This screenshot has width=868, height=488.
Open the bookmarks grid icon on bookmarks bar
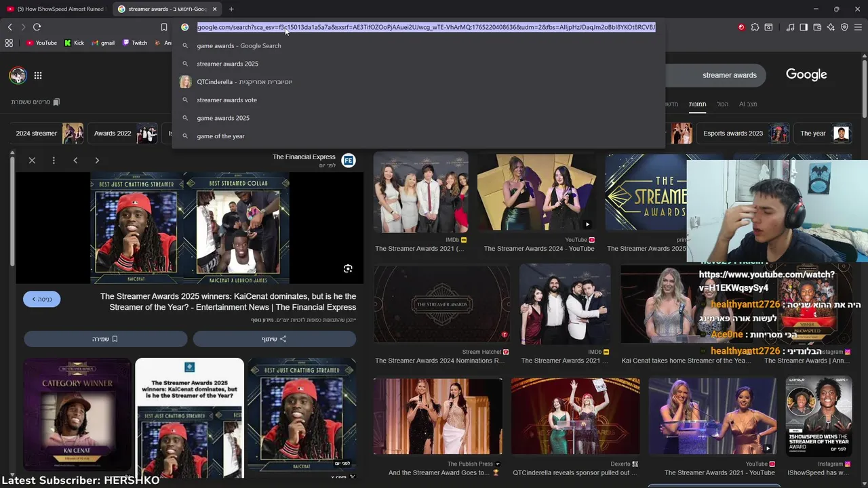pos(9,43)
